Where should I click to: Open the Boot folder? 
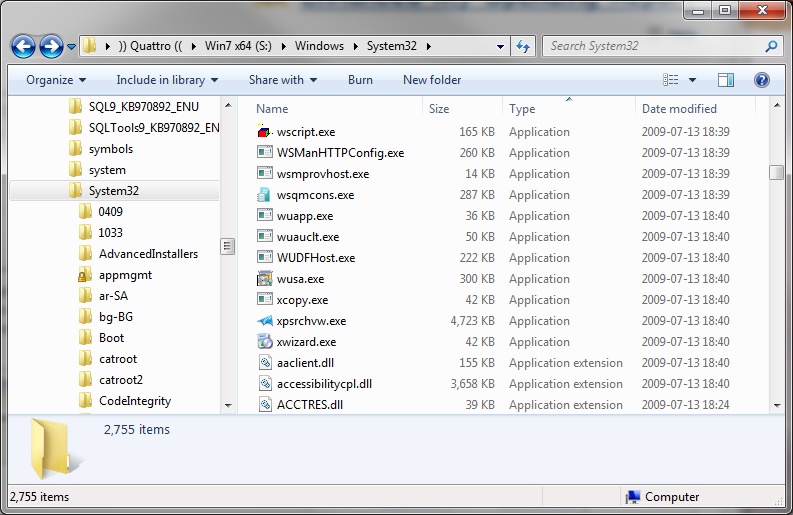pyautogui.click(x=111, y=338)
